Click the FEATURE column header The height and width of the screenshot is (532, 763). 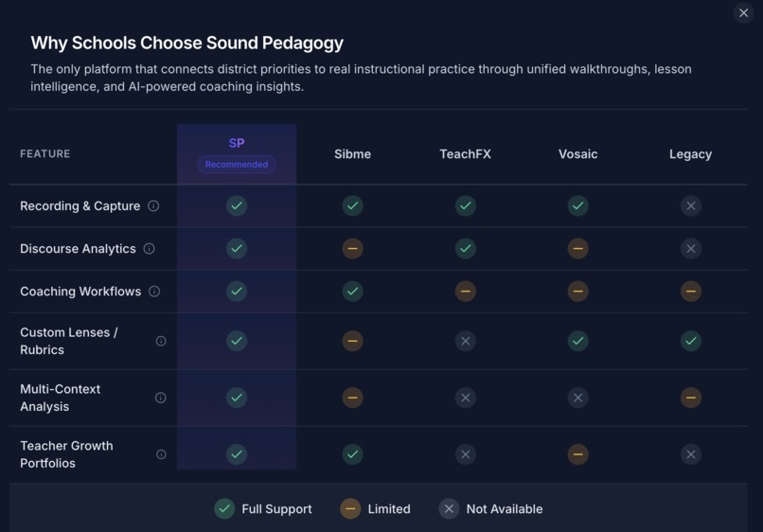click(x=44, y=153)
